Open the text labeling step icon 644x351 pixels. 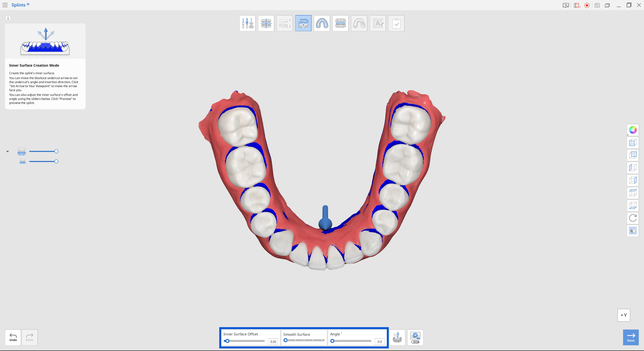tap(378, 23)
